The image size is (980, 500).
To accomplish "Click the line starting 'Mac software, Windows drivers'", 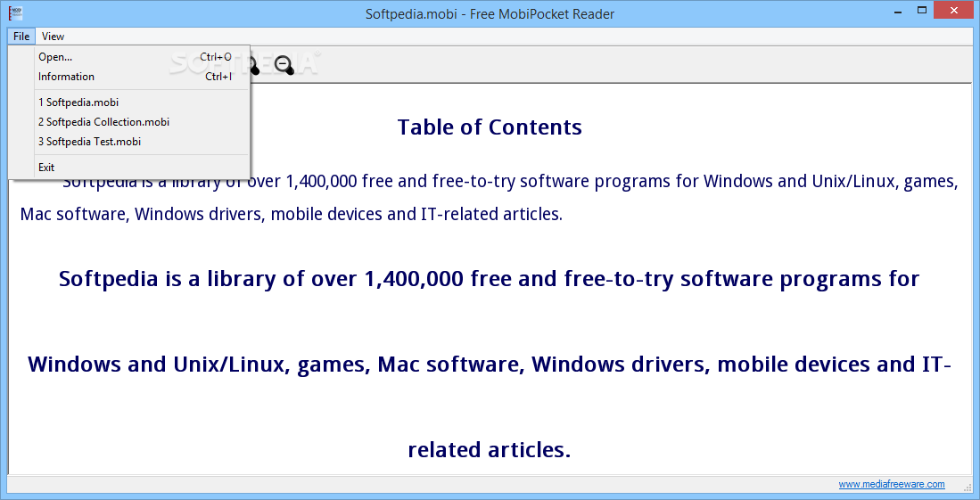I will (292, 214).
